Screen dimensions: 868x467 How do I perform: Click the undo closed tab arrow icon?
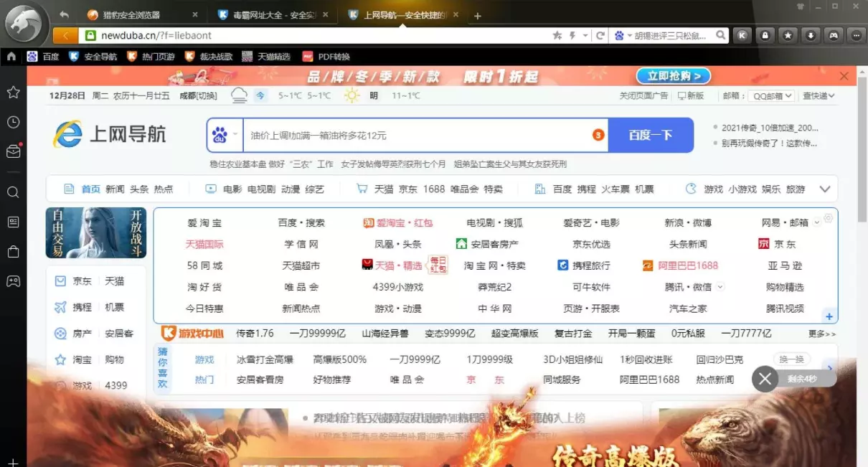65,14
